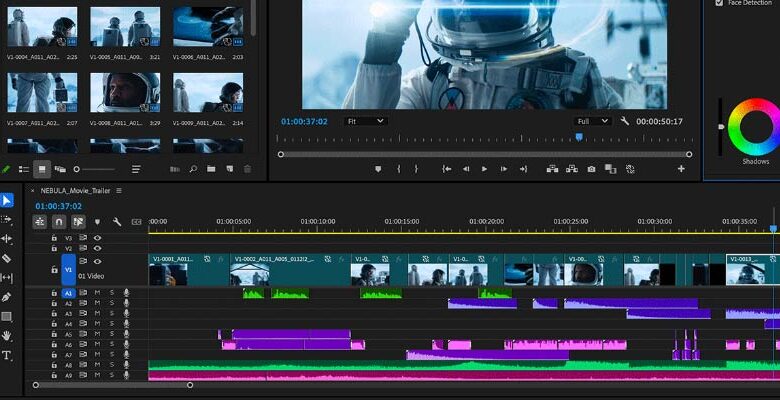Click the Export Frame camera icon
The image size is (780, 400).
coord(592,169)
